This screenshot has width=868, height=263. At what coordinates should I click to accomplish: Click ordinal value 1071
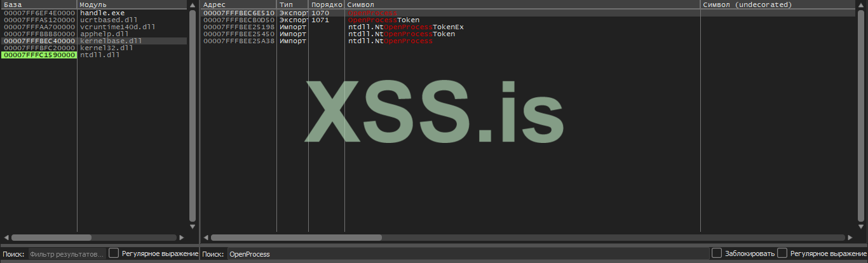click(x=320, y=20)
